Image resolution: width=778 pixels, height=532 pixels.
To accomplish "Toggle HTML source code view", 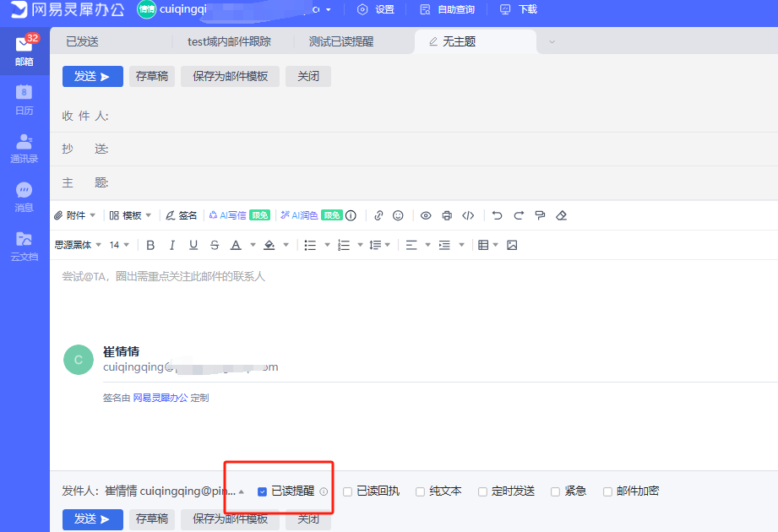I will pyautogui.click(x=468, y=215).
